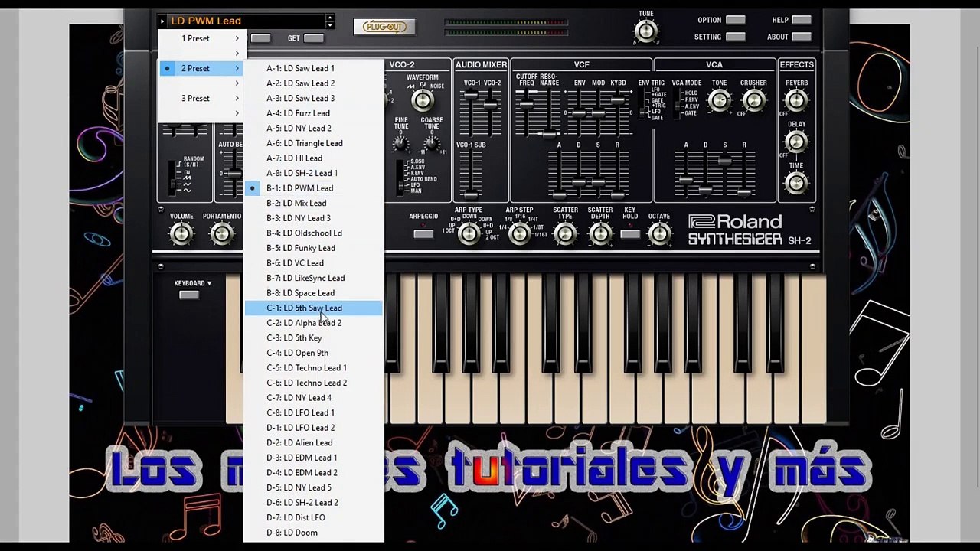Select the checked B-1: LD PWM Lead preset
The height and width of the screenshot is (551, 980).
coord(314,188)
